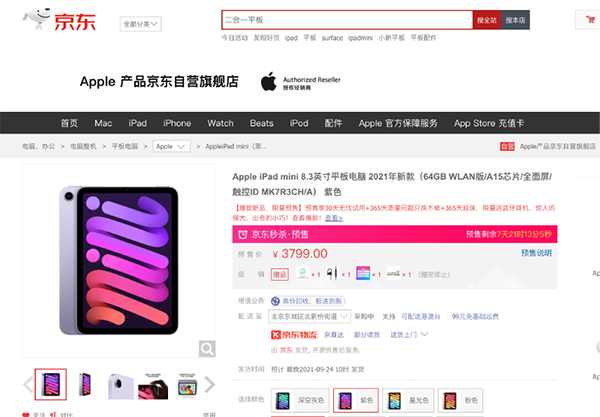Open the Watch navigation tab

220,123
